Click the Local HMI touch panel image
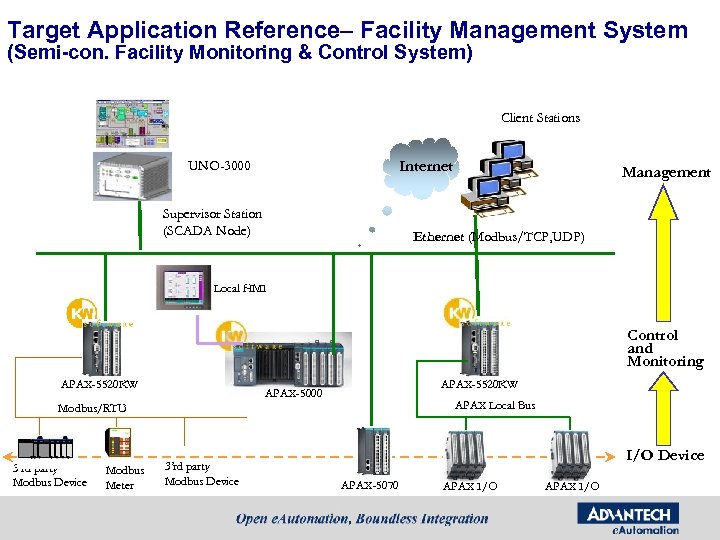Screen dimensions: 720x540 (184, 287)
